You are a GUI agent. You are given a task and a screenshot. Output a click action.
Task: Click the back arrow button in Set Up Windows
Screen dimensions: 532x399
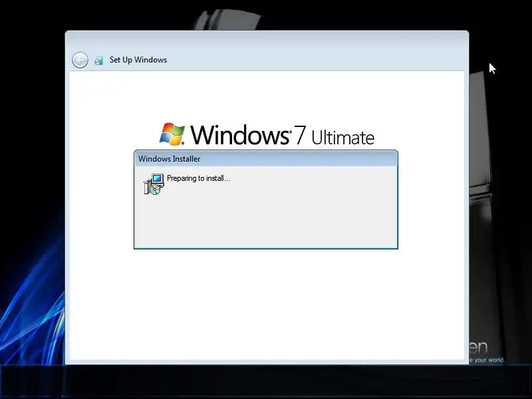pyautogui.click(x=80, y=61)
